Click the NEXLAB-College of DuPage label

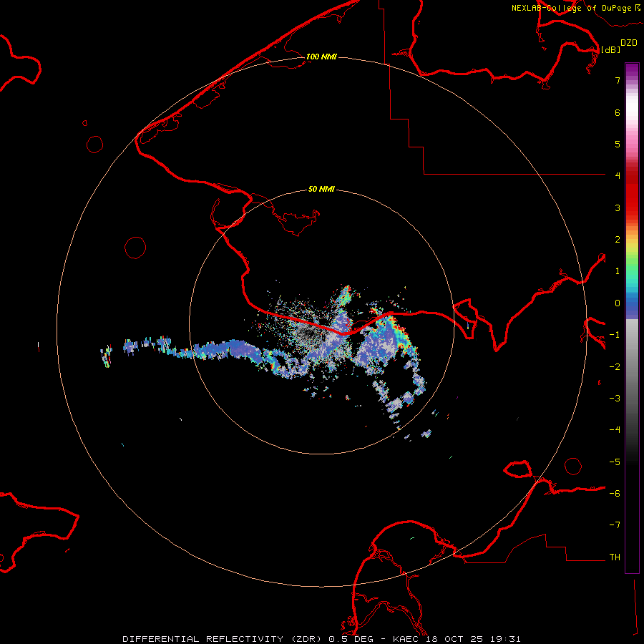(x=571, y=8)
